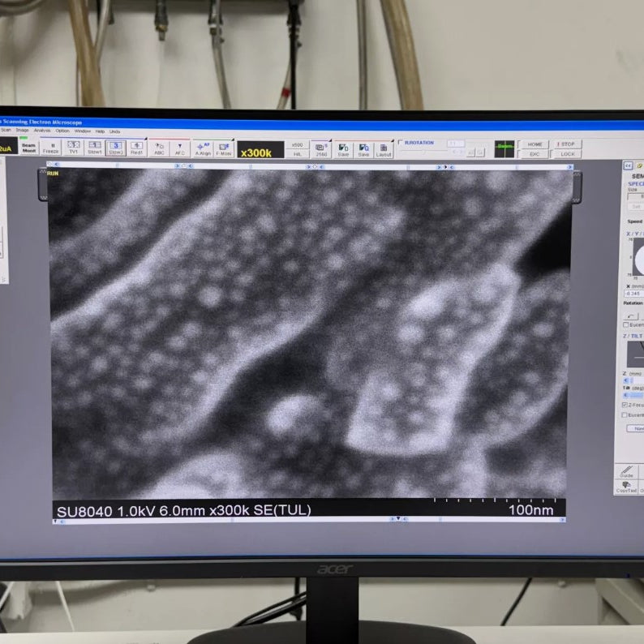The image size is (644, 644).
Task: Select TV1 scan mode
Action: click(73, 148)
